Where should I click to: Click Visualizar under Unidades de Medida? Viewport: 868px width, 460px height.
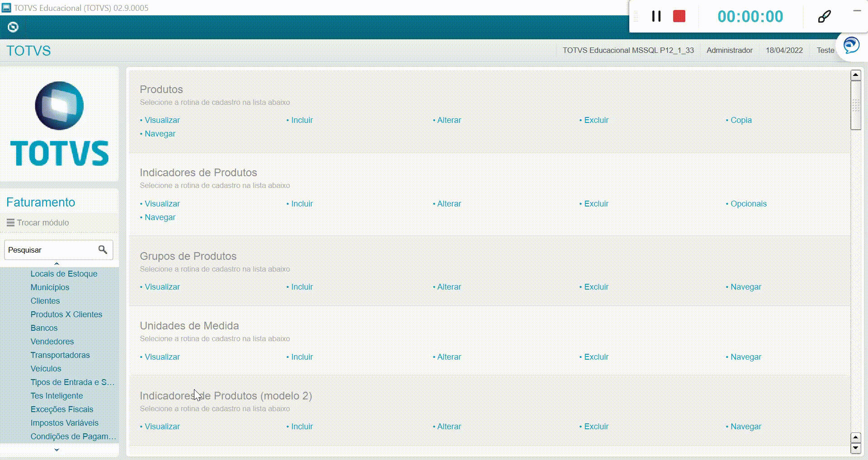point(162,357)
